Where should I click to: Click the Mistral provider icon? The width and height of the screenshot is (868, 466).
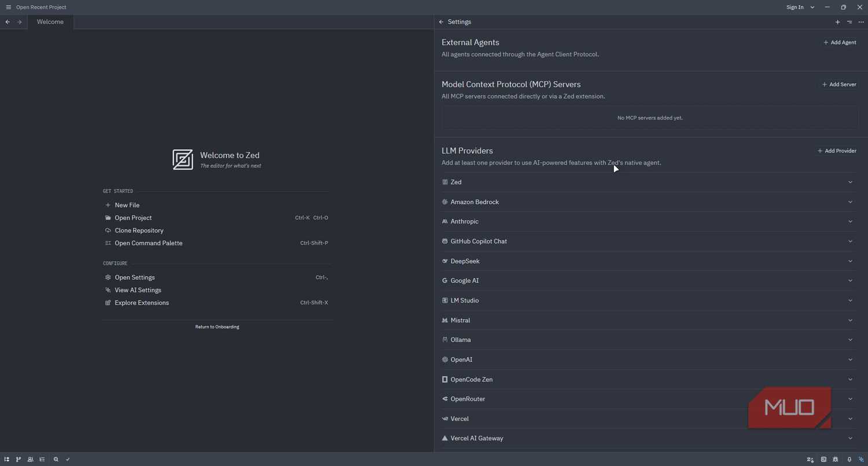pos(444,320)
